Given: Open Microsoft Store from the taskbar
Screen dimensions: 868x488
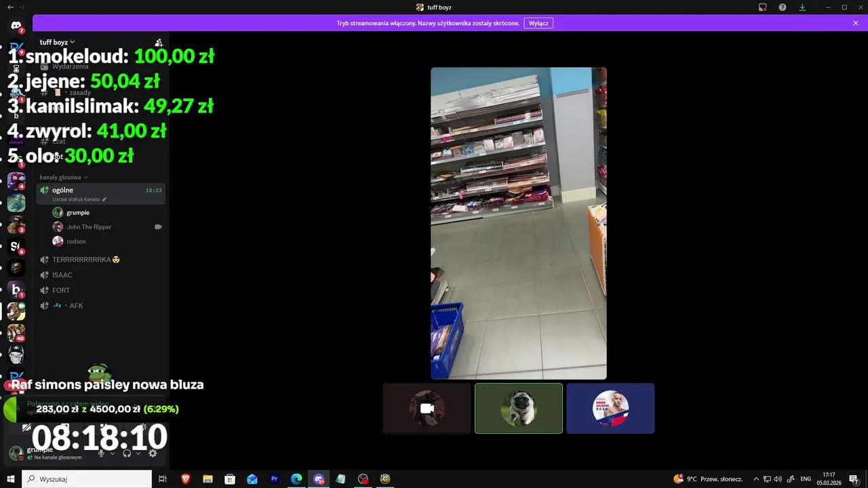Looking at the screenshot, I should [230, 479].
